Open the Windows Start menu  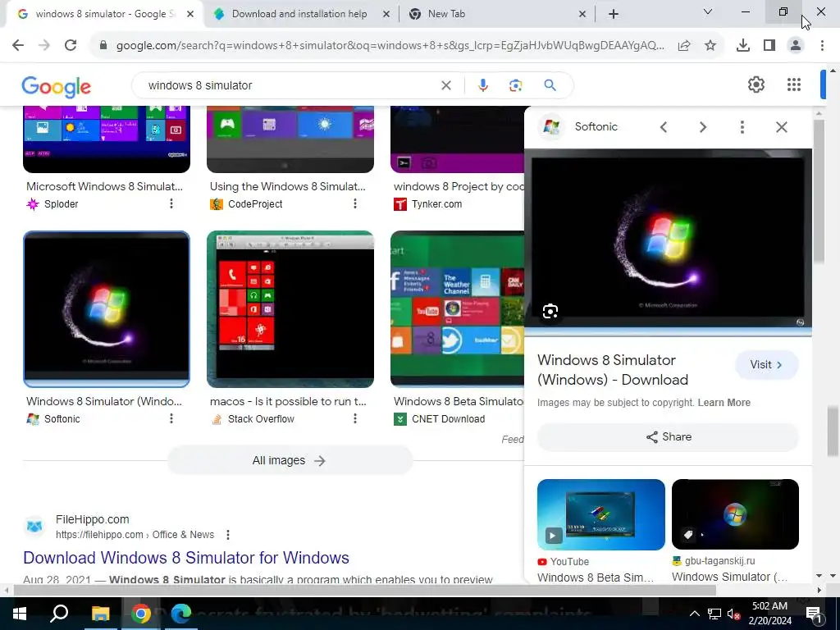(20, 614)
